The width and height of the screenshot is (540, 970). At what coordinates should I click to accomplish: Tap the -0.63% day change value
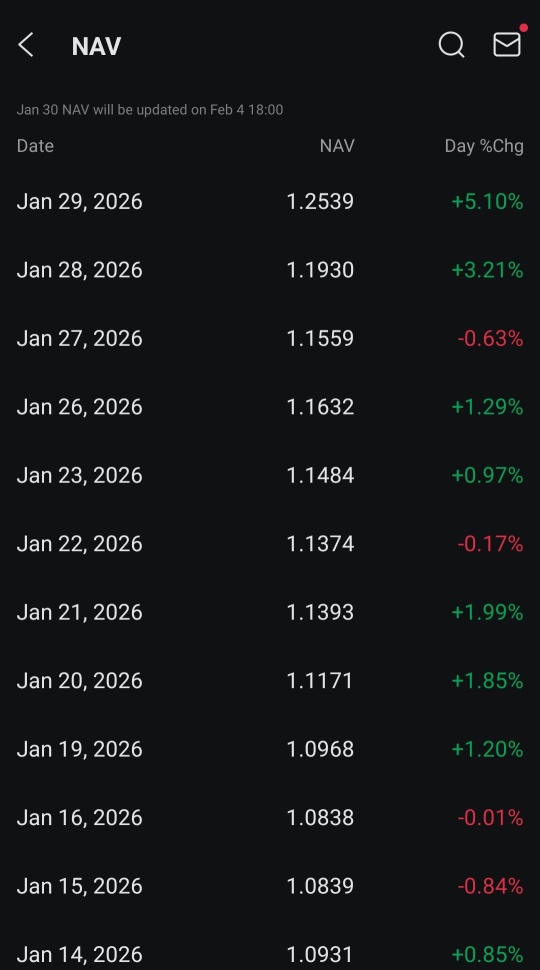point(491,338)
